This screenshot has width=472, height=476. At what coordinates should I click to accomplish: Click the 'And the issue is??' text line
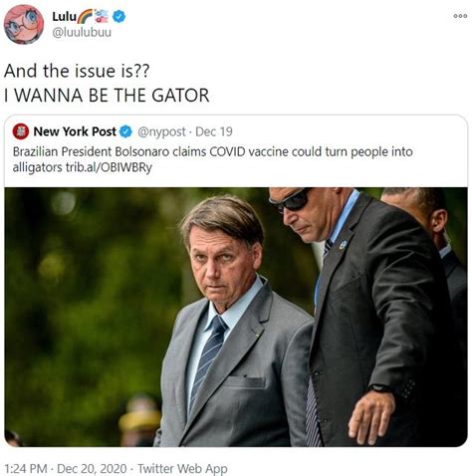77,71
